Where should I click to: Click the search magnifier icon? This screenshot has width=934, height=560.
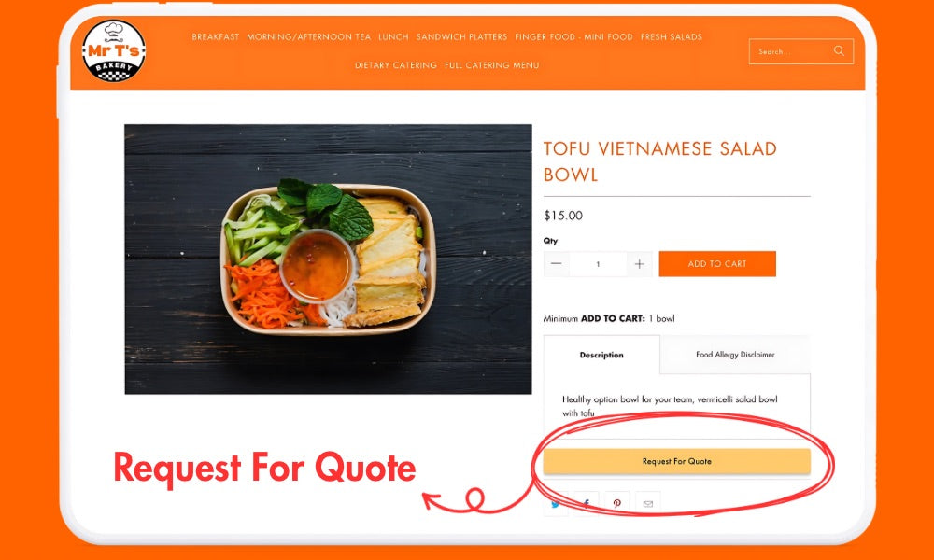coord(839,51)
